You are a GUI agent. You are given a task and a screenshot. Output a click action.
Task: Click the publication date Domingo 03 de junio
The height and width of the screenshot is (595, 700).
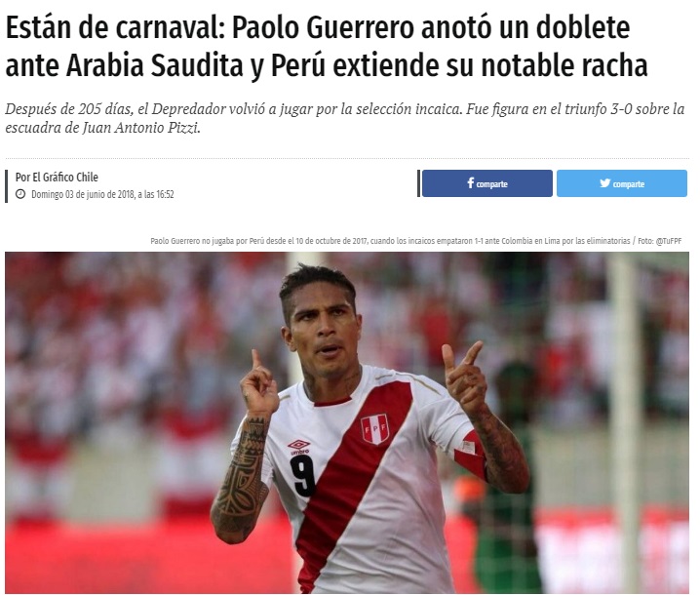tap(102, 194)
